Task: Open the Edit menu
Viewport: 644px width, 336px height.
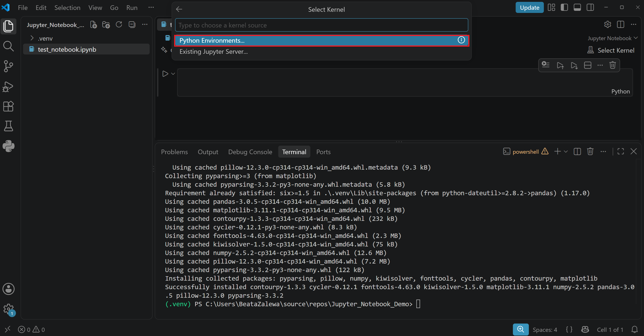Action: 41,8
